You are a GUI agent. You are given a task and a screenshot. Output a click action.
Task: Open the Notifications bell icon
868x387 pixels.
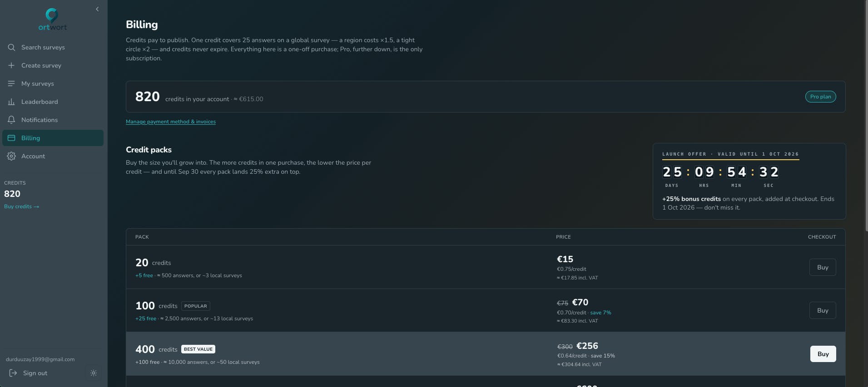tap(11, 120)
